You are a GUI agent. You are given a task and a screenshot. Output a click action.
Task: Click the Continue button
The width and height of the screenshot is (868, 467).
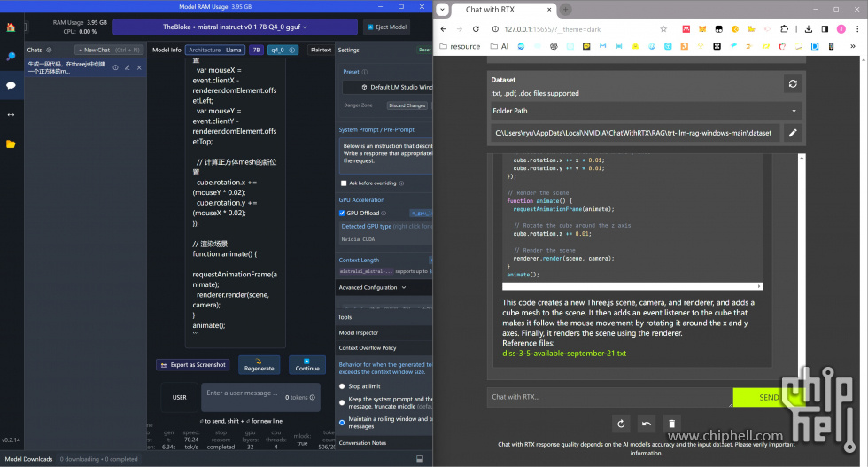click(x=307, y=365)
